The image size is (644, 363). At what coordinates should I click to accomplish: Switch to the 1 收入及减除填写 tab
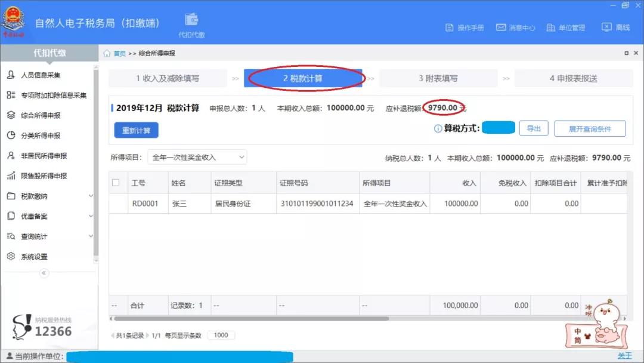170,78
